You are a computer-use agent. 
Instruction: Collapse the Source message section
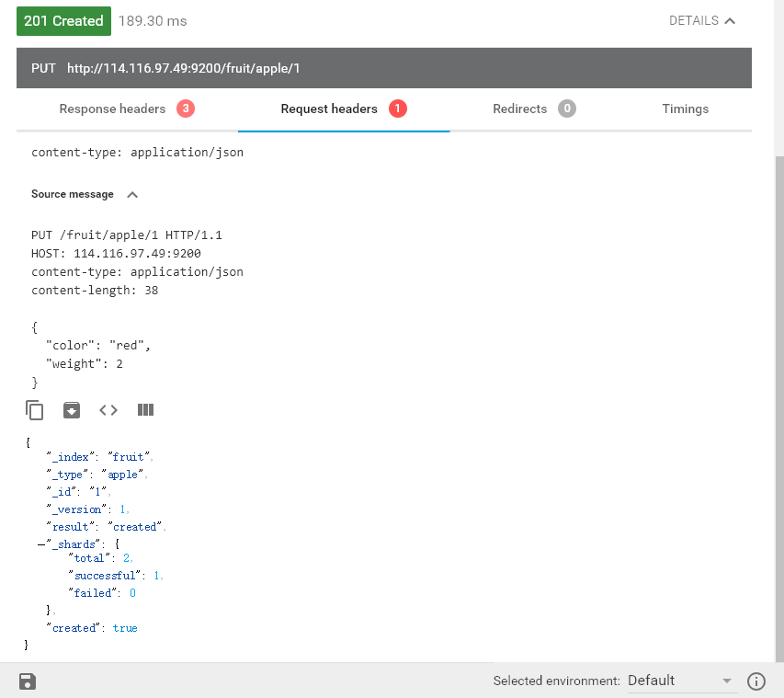tap(132, 195)
